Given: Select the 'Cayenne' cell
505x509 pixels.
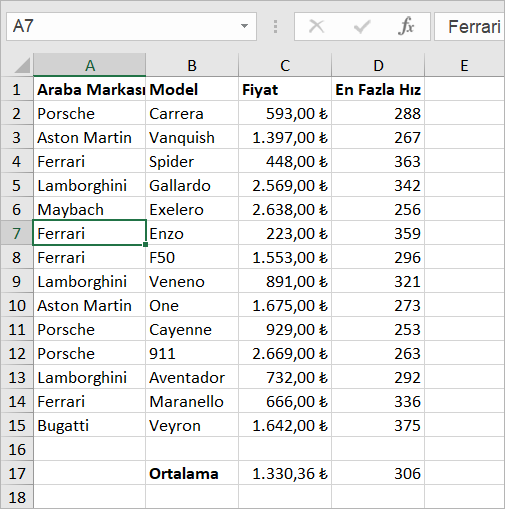Looking at the screenshot, I should pos(192,329).
